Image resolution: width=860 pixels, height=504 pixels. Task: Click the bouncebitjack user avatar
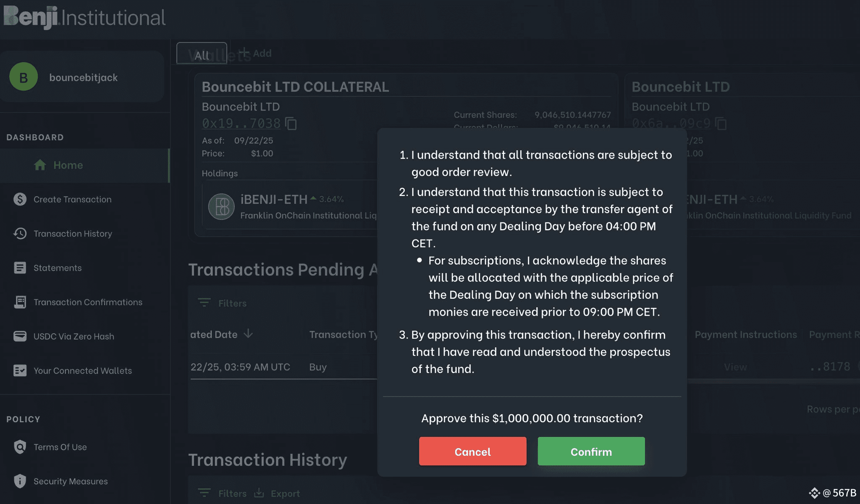24,77
